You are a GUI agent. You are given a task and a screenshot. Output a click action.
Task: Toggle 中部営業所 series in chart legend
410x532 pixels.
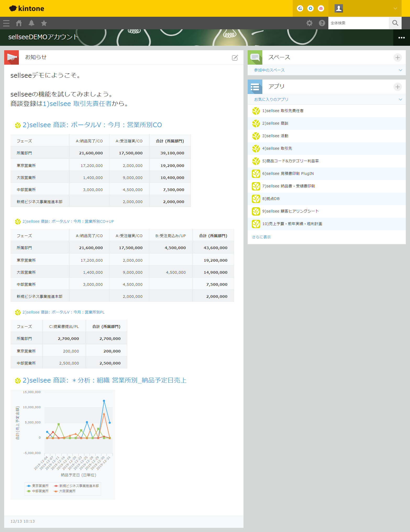pyautogui.click(x=38, y=491)
